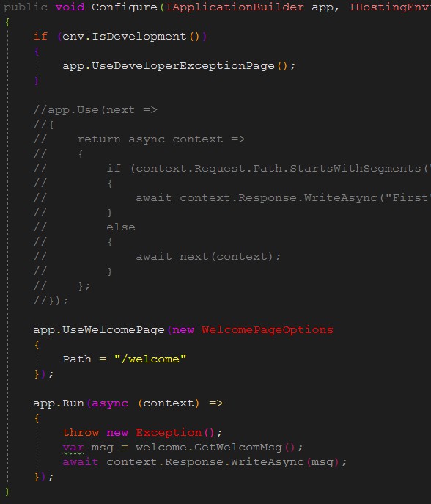
Task: Click the underlined 'var' keyword
Action: pos(73,448)
